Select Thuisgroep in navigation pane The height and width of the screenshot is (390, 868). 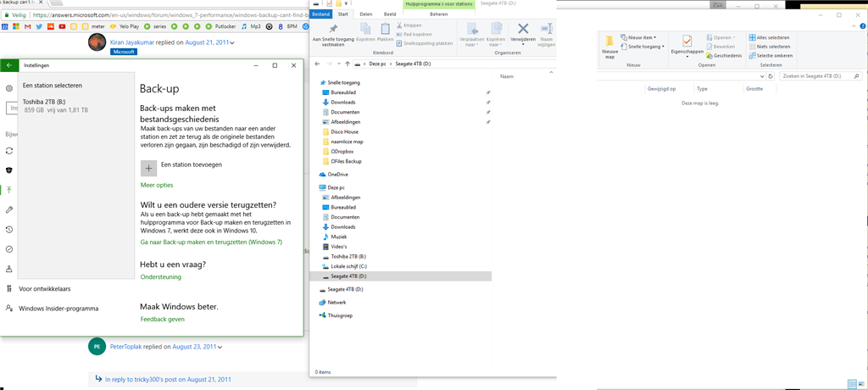340,315
